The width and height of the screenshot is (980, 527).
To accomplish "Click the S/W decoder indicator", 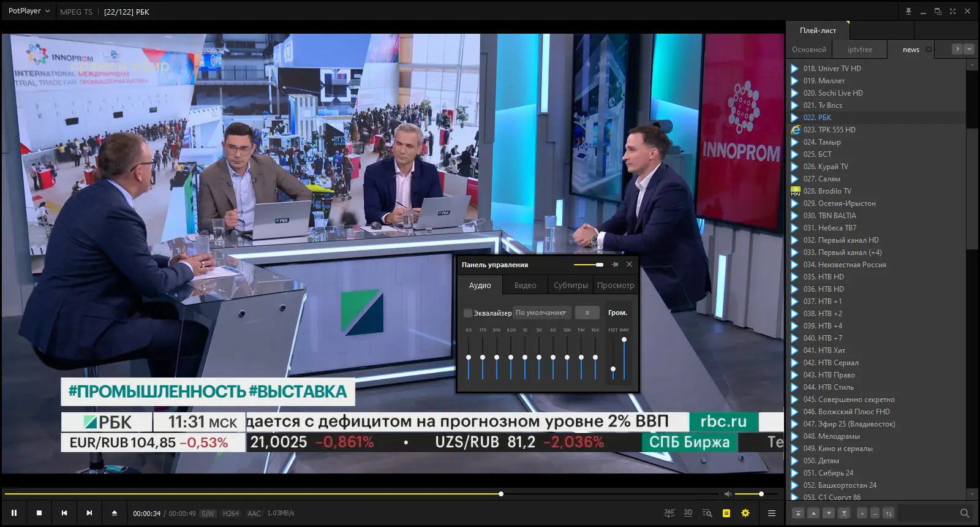I will [208, 514].
